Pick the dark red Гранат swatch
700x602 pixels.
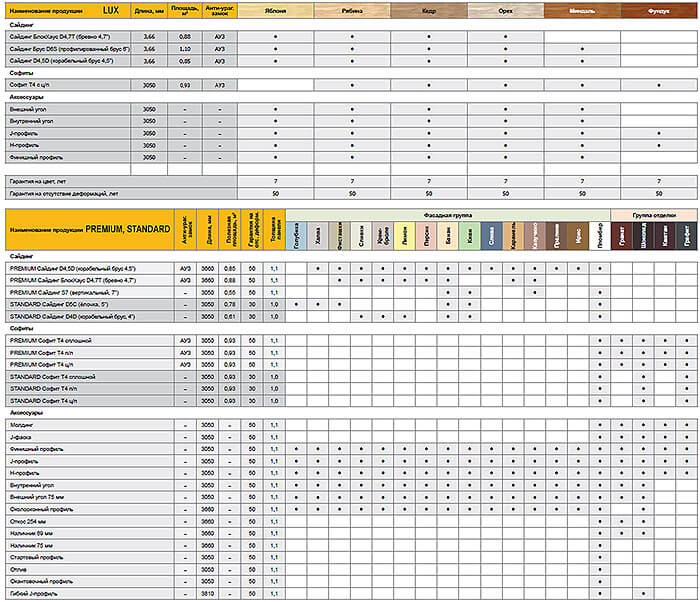click(x=621, y=235)
